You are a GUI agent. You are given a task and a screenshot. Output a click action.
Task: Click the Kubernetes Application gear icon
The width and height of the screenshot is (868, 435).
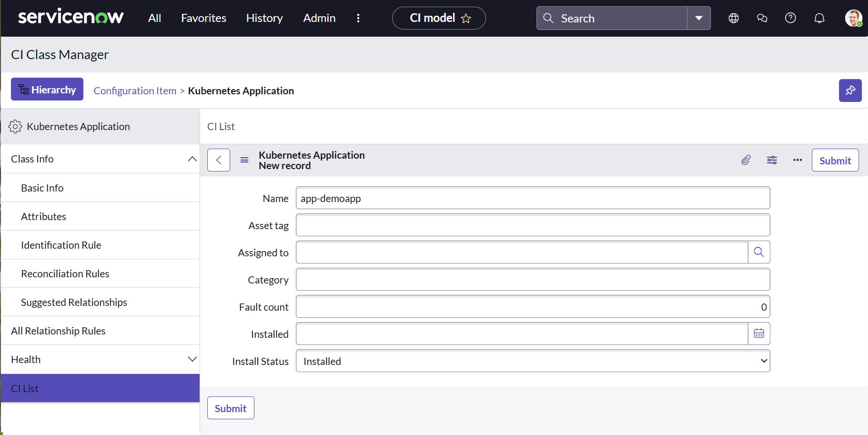click(x=15, y=126)
